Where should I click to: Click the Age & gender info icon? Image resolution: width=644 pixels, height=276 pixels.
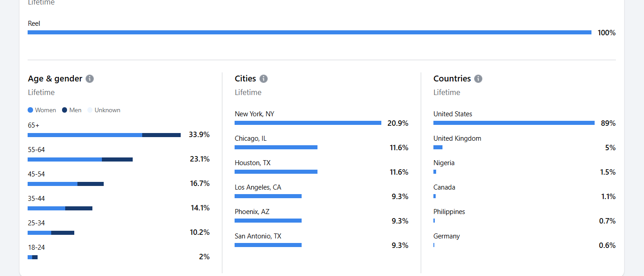click(90, 79)
